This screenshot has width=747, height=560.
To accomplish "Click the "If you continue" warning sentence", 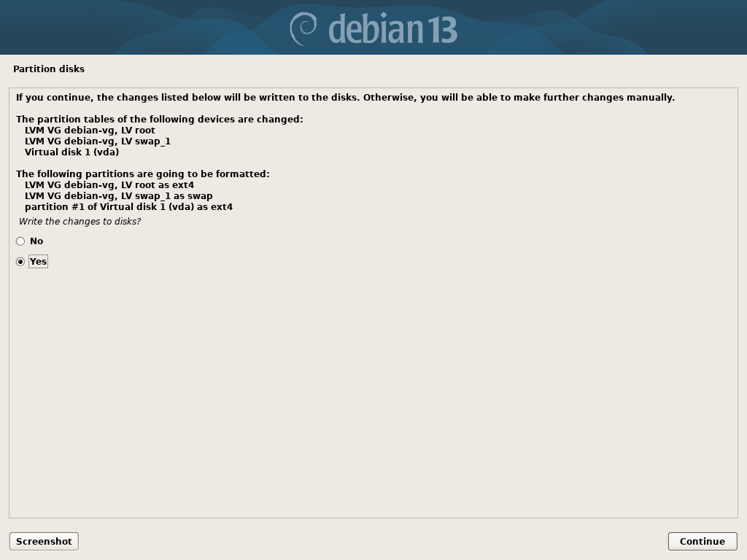I will point(345,98).
